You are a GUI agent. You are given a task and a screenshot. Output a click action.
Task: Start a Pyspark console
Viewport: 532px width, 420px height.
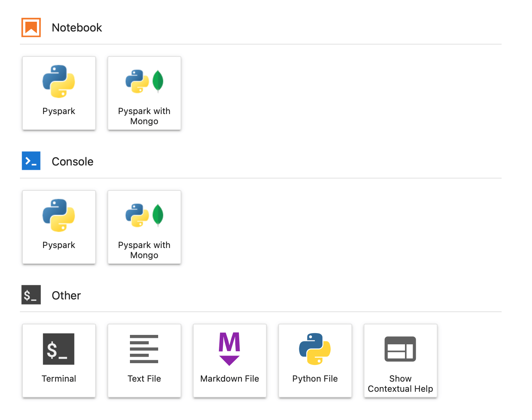tap(59, 227)
